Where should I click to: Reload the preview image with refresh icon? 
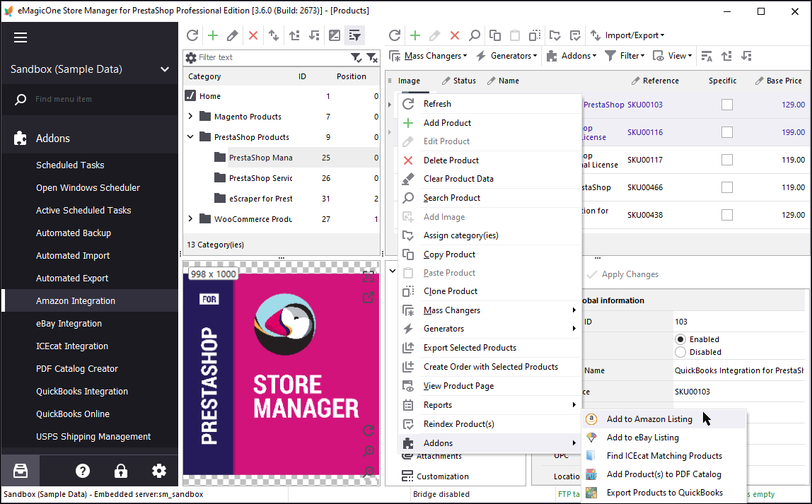(x=369, y=430)
